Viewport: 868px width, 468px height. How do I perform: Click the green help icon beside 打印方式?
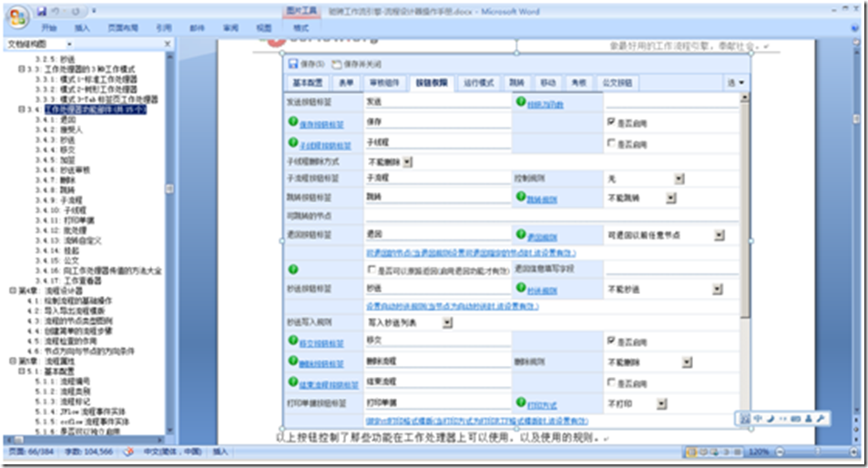click(x=520, y=402)
